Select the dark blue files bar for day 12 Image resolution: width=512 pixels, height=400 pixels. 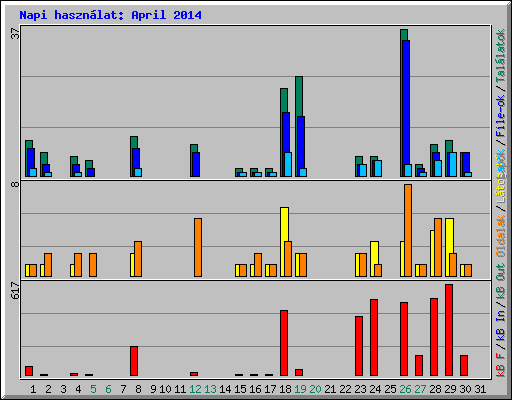196,164
